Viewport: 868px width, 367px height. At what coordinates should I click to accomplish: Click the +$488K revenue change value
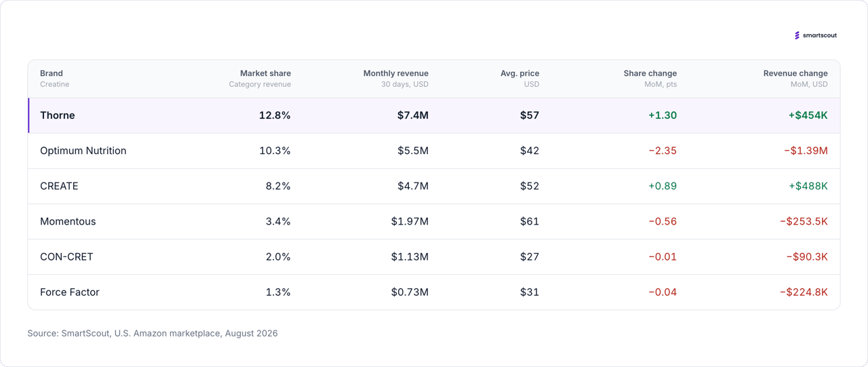click(x=808, y=186)
